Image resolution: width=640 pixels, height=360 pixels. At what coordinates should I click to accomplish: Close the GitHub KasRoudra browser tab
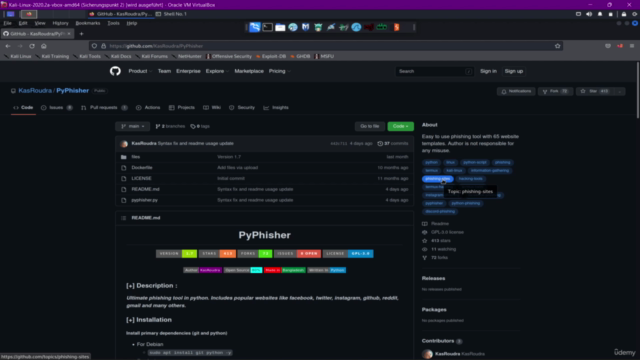(x=69, y=34)
